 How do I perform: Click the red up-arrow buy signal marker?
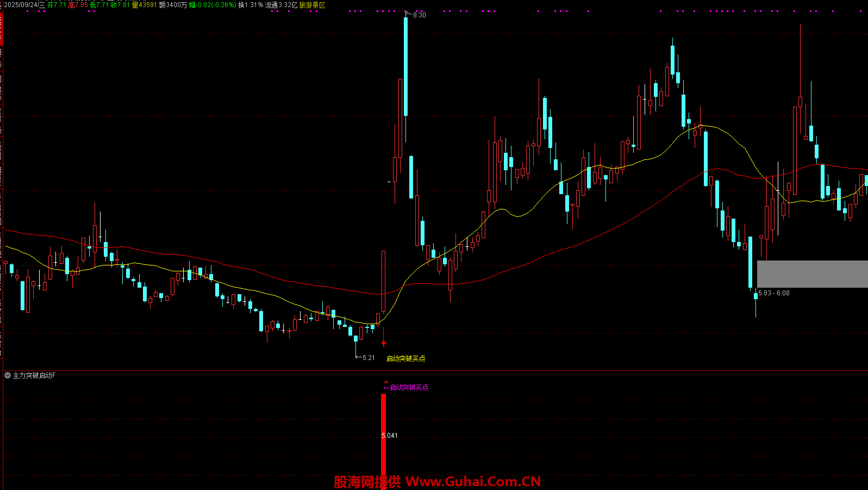(384, 343)
